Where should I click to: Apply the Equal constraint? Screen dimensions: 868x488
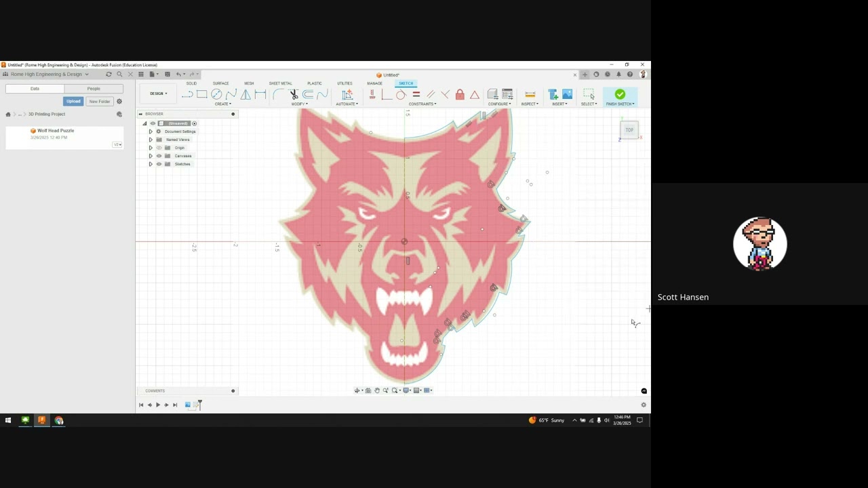(416, 95)
